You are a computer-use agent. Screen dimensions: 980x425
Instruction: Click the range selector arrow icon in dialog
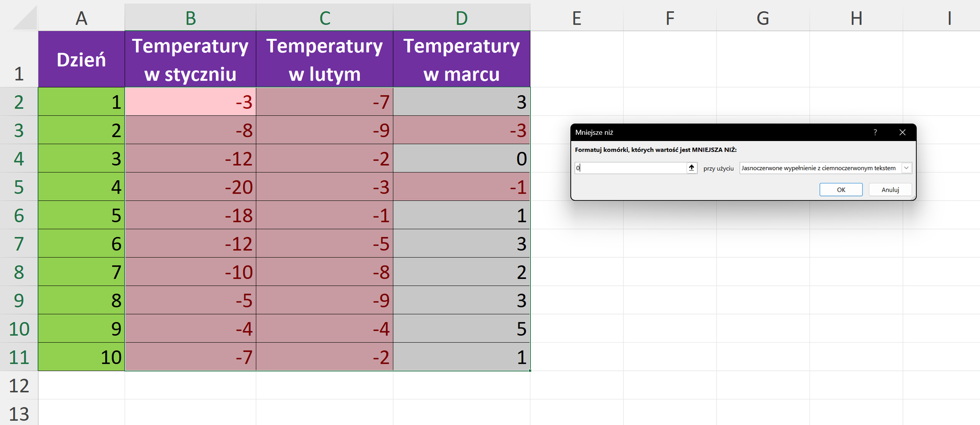tap(692, 168)
